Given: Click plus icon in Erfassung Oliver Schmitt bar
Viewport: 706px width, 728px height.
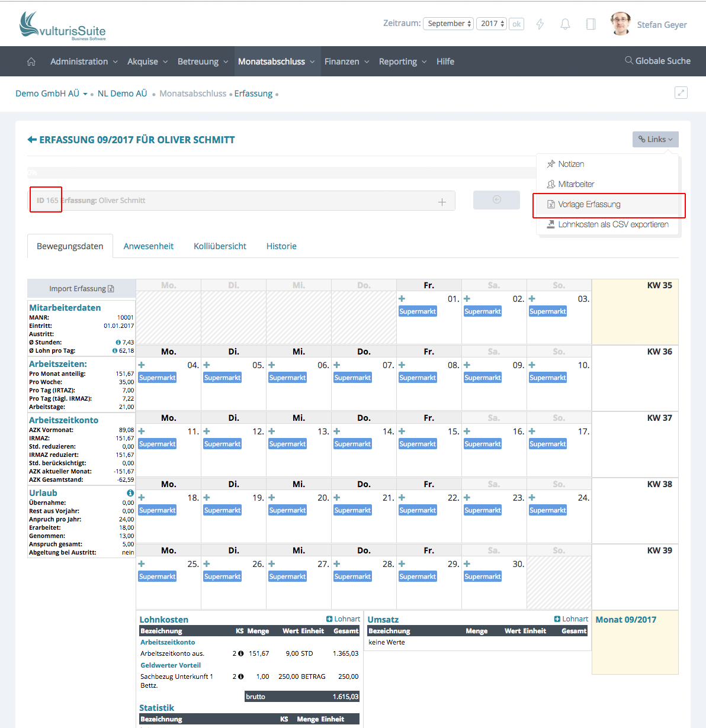Looking at the screenshot, I should pos(442,202).
